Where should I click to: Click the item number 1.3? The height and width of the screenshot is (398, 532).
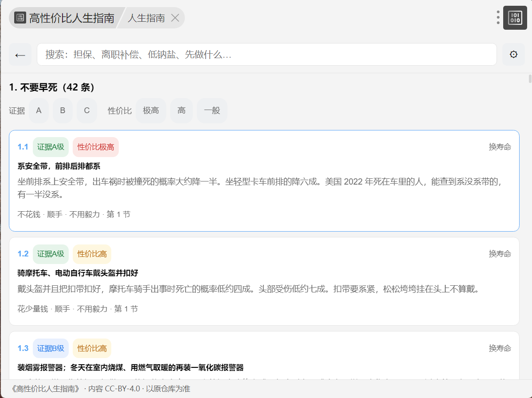(x=23, y=348)
